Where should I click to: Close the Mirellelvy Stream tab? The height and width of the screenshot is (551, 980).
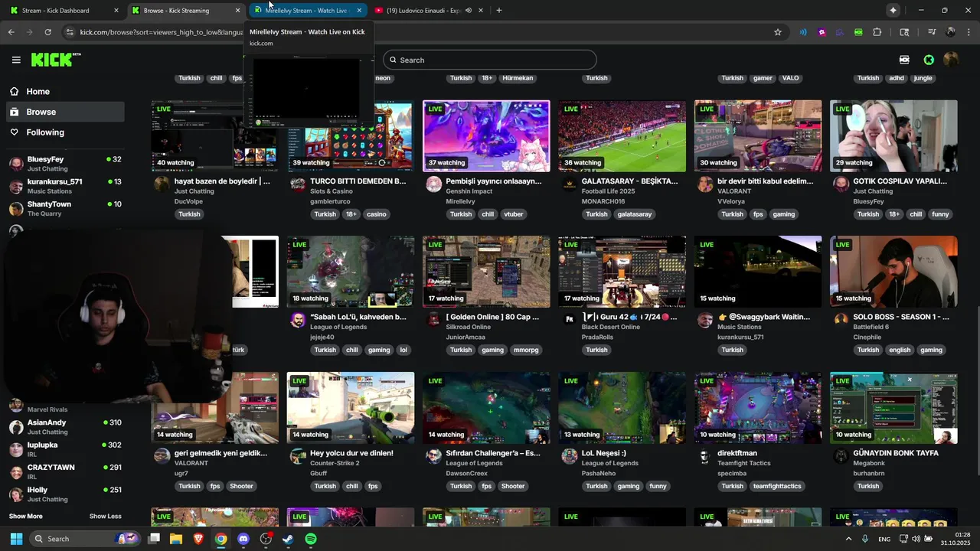coord(359,11)
